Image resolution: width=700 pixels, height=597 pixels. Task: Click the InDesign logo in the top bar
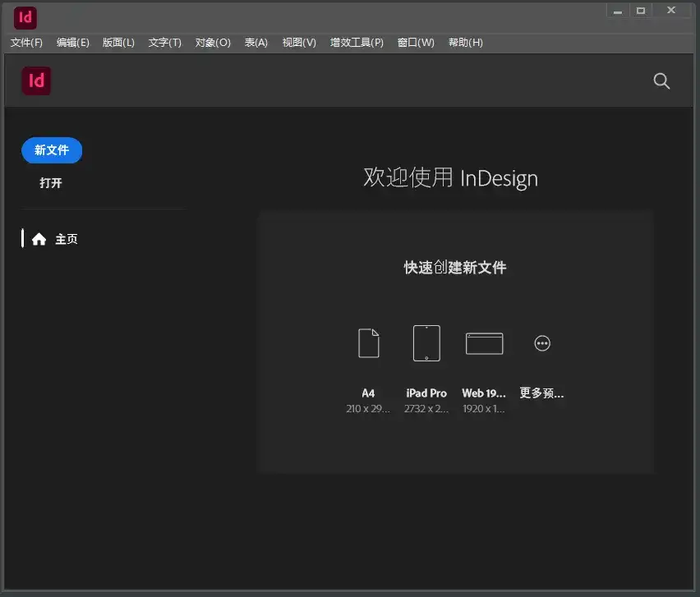[x=35, y=81]
